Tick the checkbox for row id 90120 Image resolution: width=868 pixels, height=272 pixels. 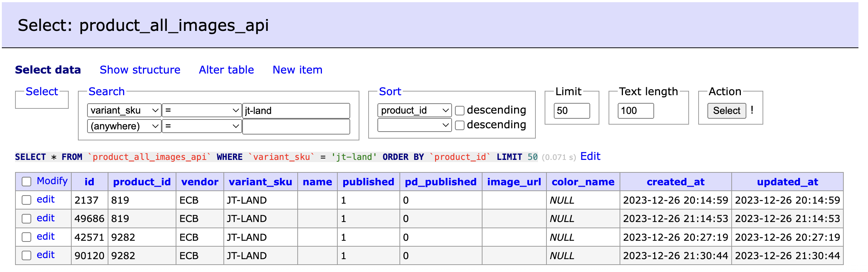(x=26, y=255)
